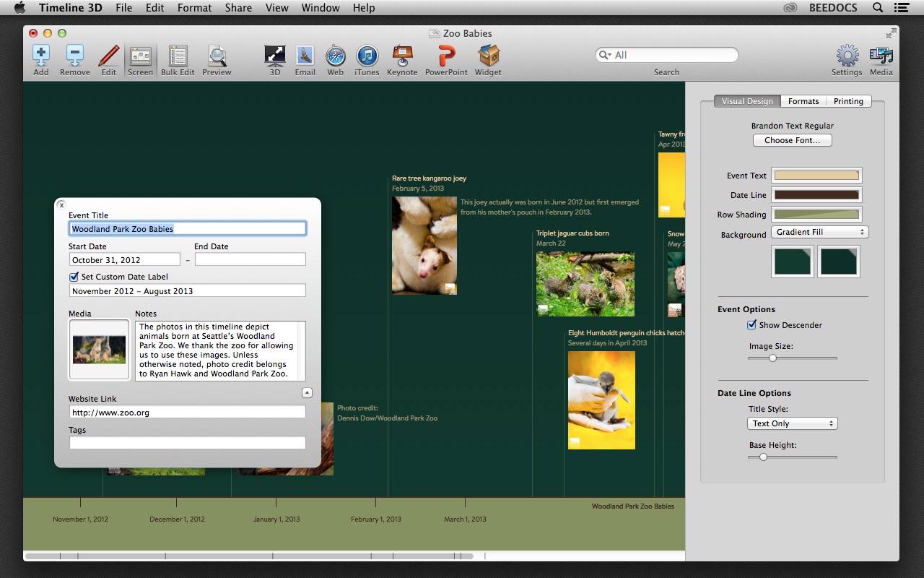
Task: Click the Base Height slider
Action: 793,457
